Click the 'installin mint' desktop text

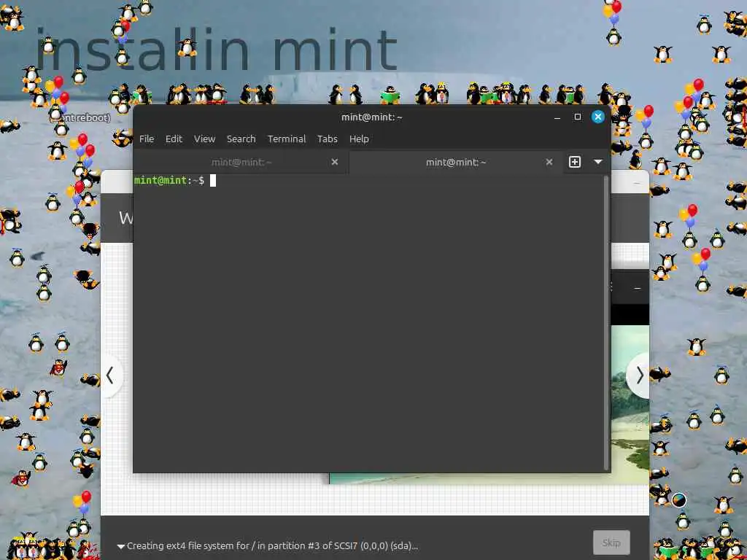(x=217, y=50)
